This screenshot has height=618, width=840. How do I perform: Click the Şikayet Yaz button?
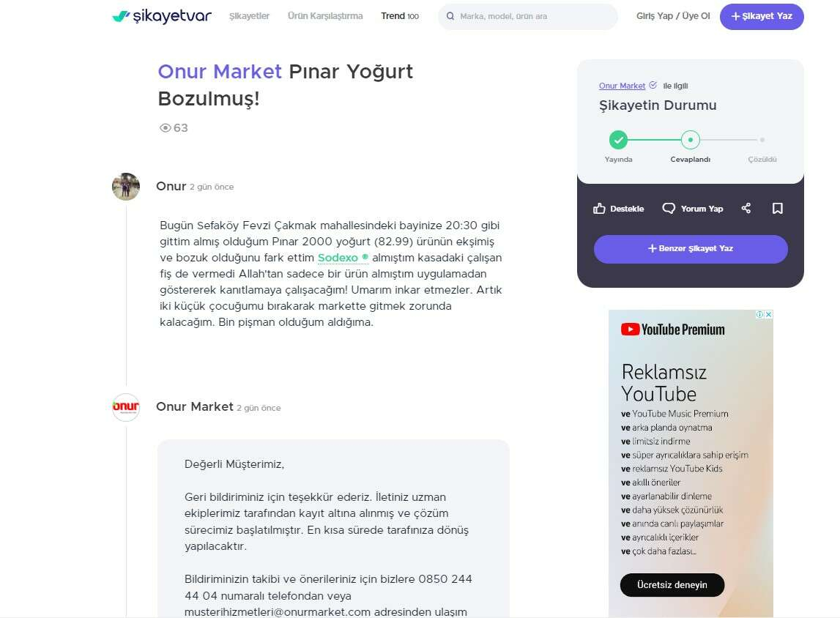[x=761, y=17]
